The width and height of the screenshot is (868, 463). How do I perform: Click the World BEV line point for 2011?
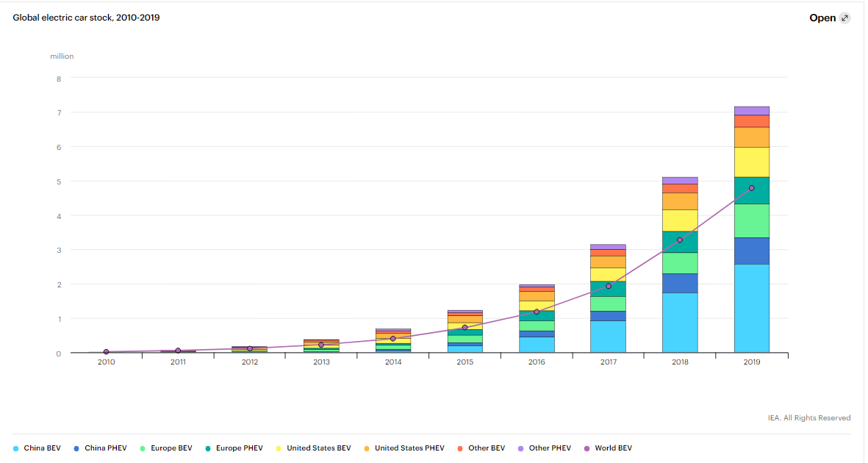(178, 351)
